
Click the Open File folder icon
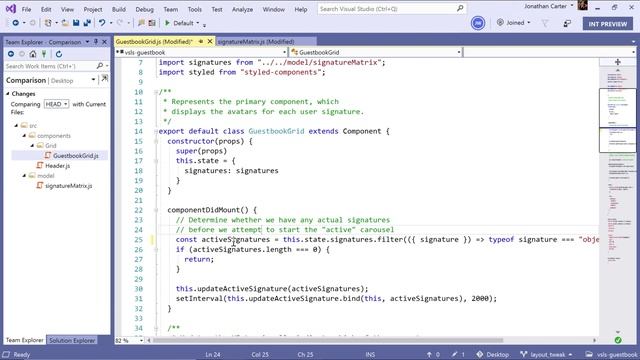click(65, 23)
